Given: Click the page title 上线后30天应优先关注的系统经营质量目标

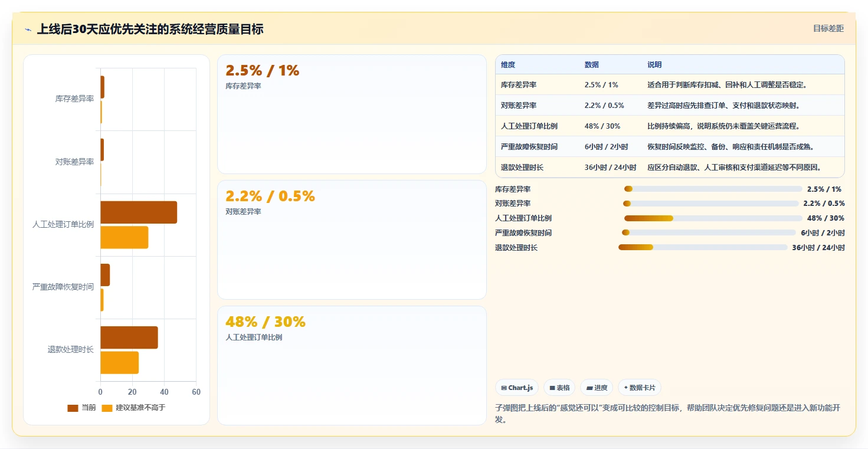Looking at the screenshot, I should pyautogui.click(x=150, y=29).
